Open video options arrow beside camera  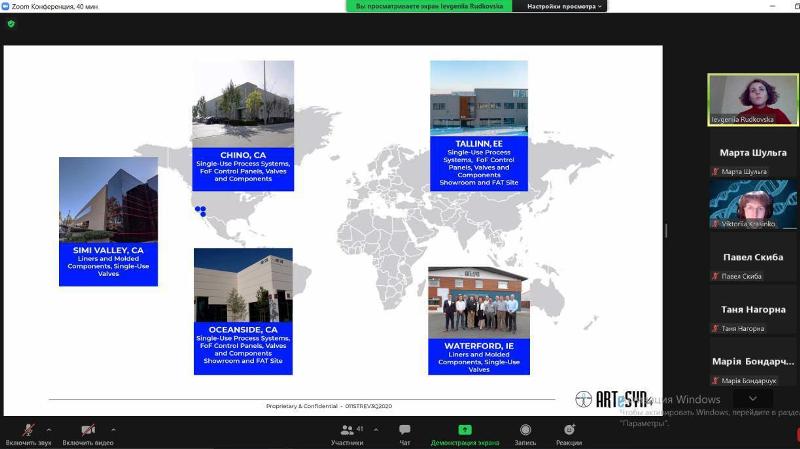click(x=113, y=430)
